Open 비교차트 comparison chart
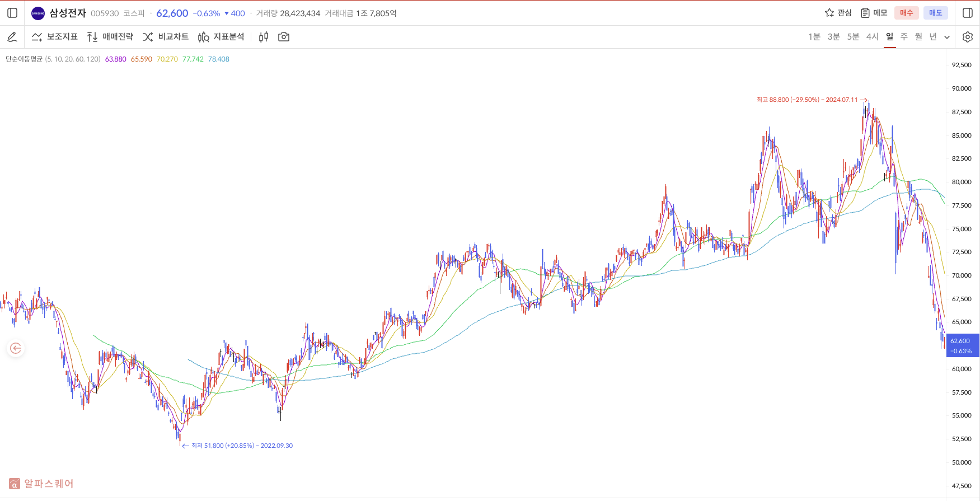The image size is (980, 501). click(x=166, y=37)
